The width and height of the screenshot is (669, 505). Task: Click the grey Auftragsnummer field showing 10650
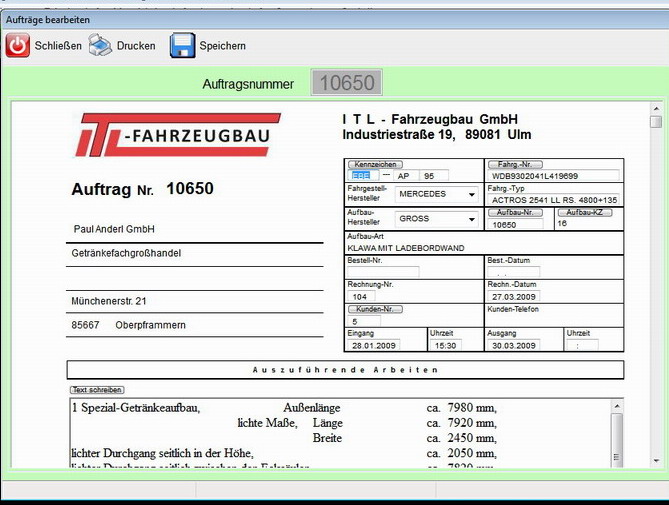(346, 82)
